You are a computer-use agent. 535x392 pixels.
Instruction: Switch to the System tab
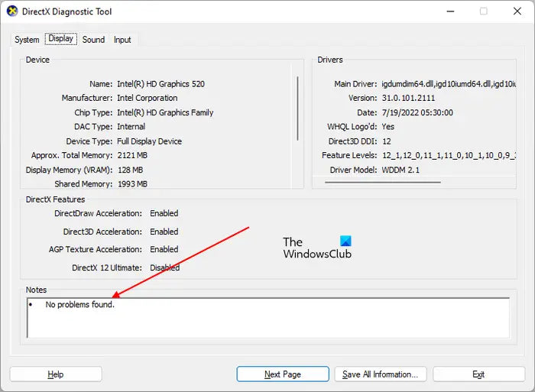(27, 40)
